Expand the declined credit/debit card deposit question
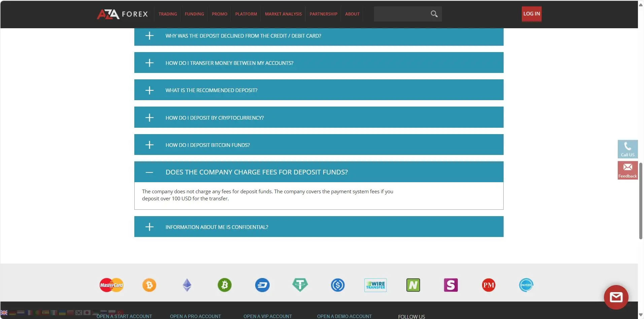This screenshot has width=644, height=319. tap(319, 36)
